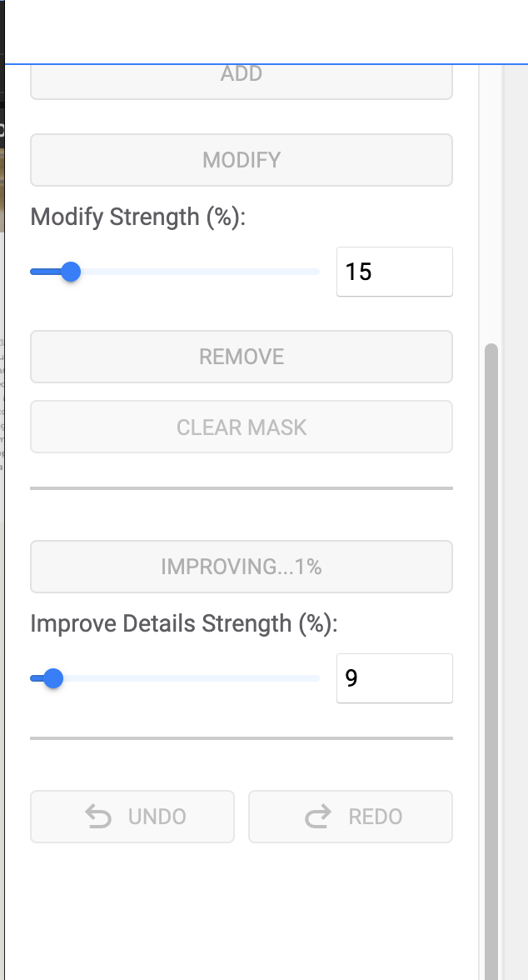Click the Modify Strength slider handle
The image size is (528, 980).
[x=71, y=272]
